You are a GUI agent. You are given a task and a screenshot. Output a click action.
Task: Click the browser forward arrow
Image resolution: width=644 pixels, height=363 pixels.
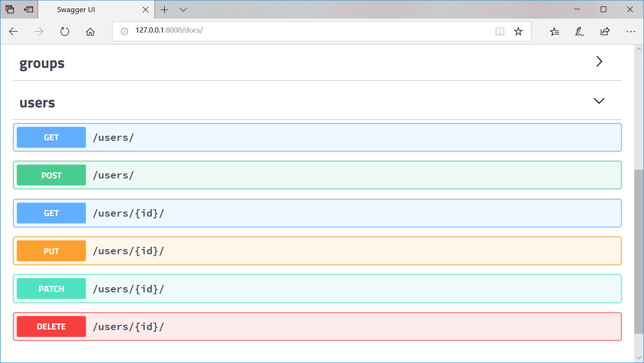pos(39,32)
